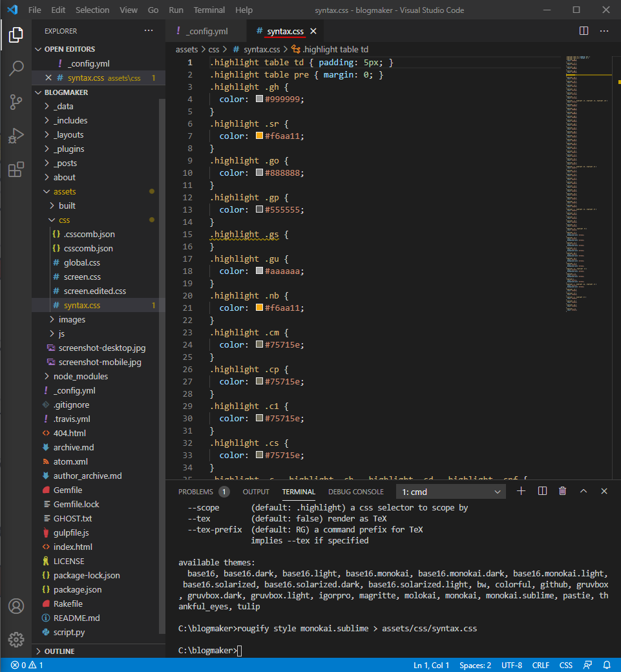The height and width of the screenshot is (672, 621).
Task: Change indentation via Spaces: 2
Action: click(x=476, y=665)
